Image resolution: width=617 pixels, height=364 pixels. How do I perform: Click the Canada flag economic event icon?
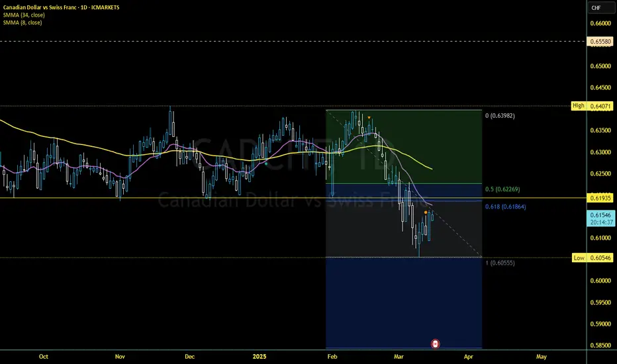[435, 344]
